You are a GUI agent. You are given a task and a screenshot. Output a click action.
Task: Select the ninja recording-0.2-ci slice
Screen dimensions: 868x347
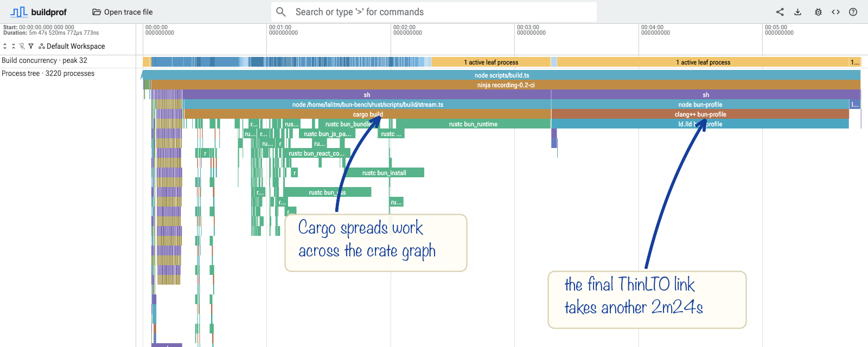[x=506, y=85]
